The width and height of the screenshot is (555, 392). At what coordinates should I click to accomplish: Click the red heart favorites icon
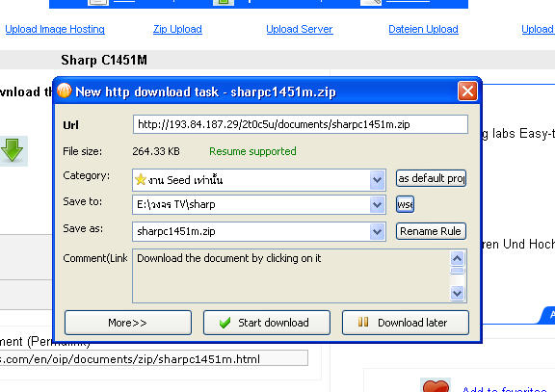[x=436, y=385]
